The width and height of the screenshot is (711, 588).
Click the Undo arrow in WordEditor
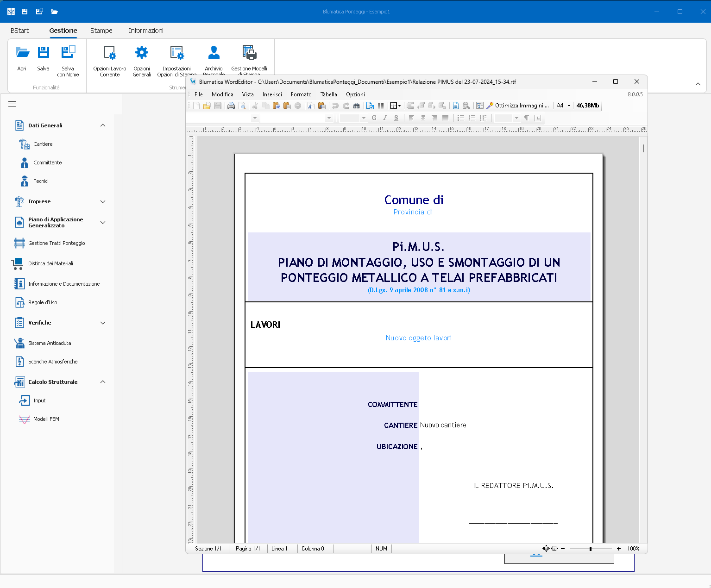tap(335, 106)
